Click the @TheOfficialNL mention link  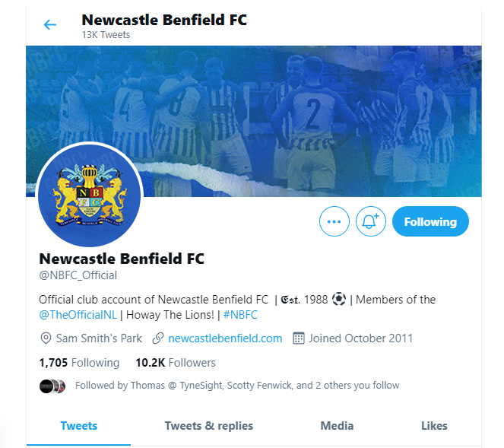[x=78, y=315]
